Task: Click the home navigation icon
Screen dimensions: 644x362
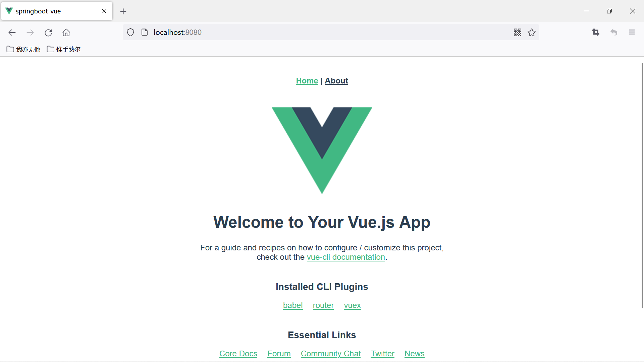Action: coord(65,32)
